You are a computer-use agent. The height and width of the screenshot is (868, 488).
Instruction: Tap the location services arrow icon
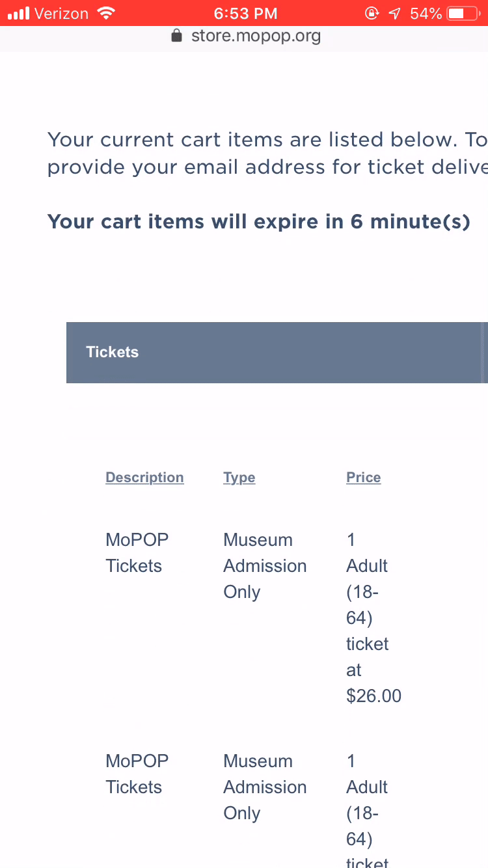click(x=394, y=13)
